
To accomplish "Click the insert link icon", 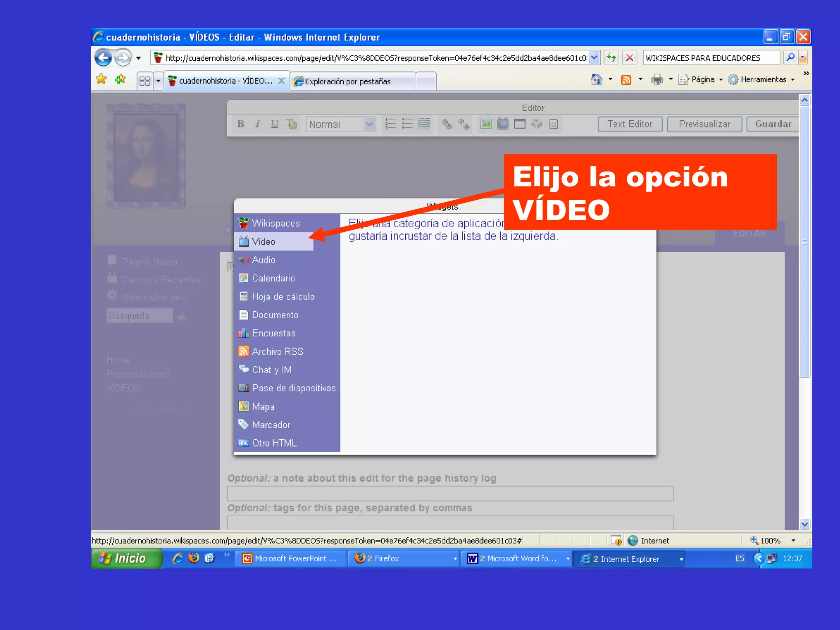I will pyautogui.click(x=447, y=124).
